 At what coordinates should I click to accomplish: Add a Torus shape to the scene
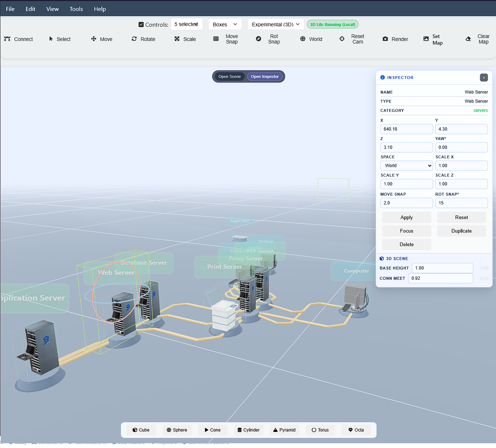pyautogui.click(x=320, y=430)
